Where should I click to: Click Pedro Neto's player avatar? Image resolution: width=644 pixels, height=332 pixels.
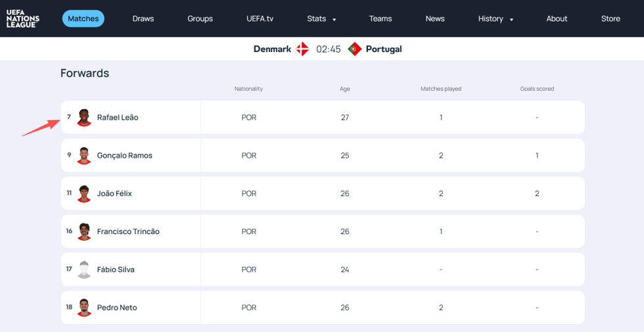tap(84, 308)
